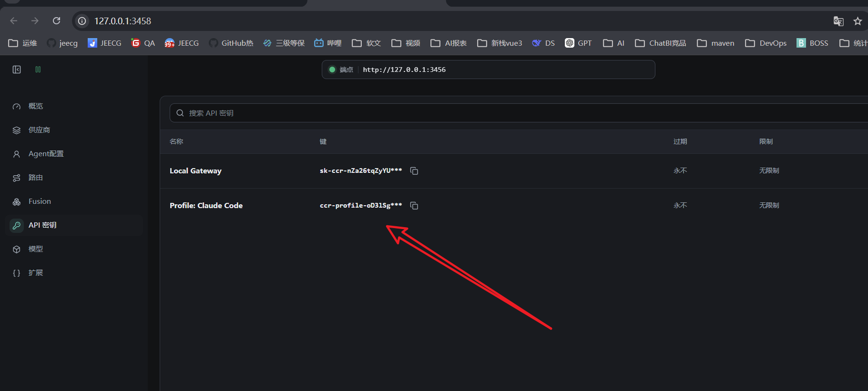Bookmark this page with star icon
The image size is (868, 391).
(x=858, y=21)
